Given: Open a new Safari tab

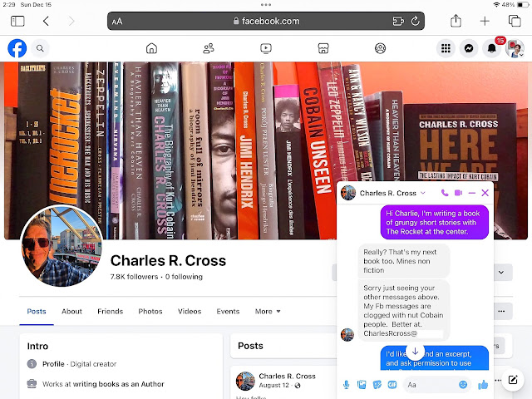Looking at the screenshot, I should (x=485, y=21).
